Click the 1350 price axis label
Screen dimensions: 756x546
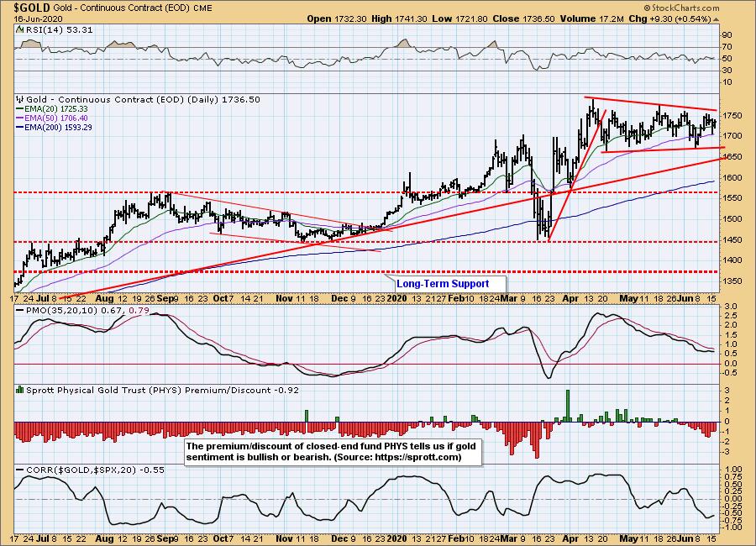pyautogui.click(x=732, y=281)
